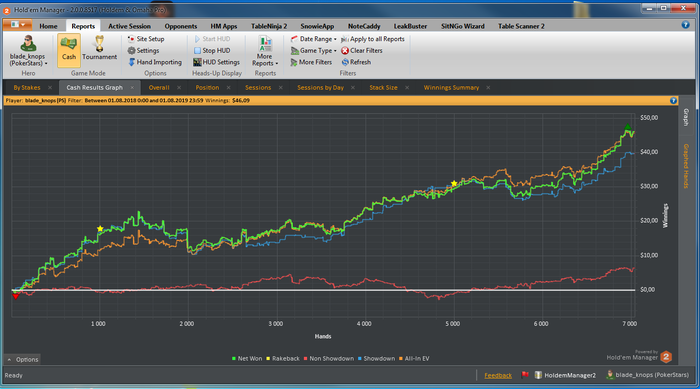Image resolution: width=700 pixels, height=389 pixels.
Task: Toggle All-In EV legend series
Action: pos(414,359)
